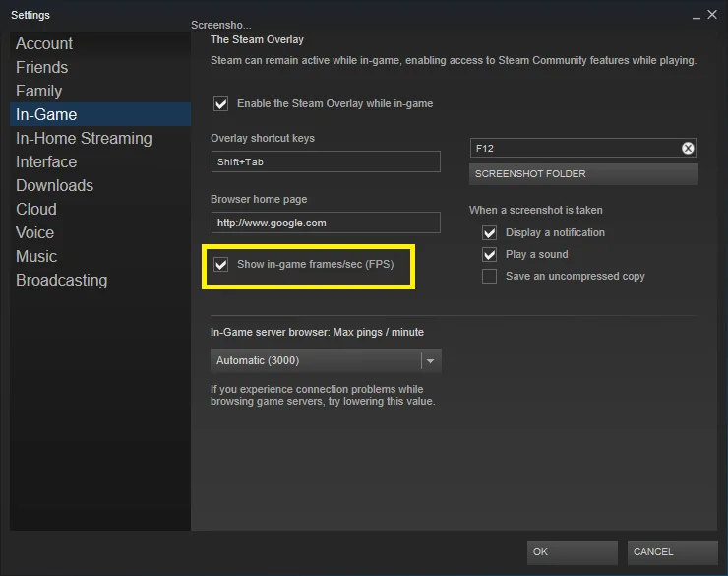This screenshot has height=576, width=728.
Task: Focus the Overlay shortcut keys Shift+Tab field
Action: (326, 161)
